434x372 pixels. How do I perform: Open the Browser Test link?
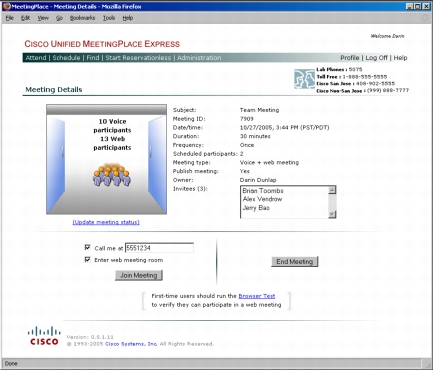click(x=257, y=296)
